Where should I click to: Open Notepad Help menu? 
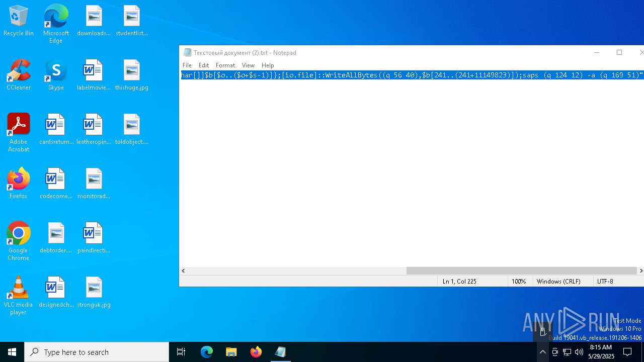[x=268, y=65]
